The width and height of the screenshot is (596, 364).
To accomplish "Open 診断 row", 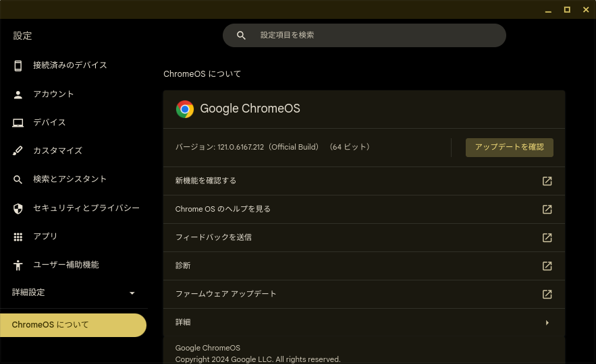I will [364, 266].
